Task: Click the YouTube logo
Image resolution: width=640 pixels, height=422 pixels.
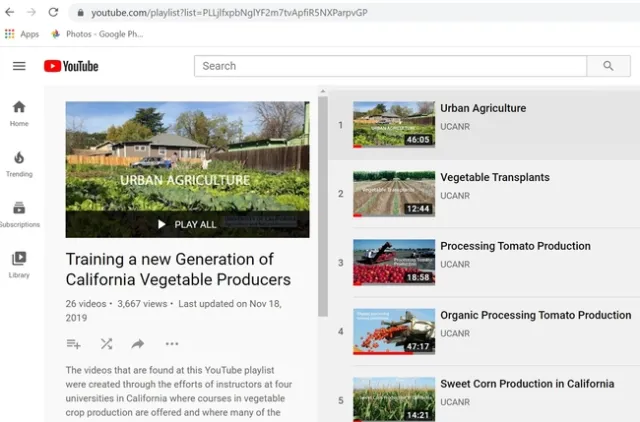Action: pyautogui.click(x=71, y=66)
